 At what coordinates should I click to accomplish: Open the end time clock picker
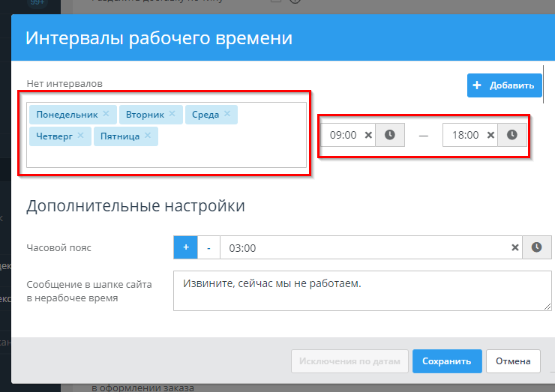pyautogui.click(x=511, y=135)
